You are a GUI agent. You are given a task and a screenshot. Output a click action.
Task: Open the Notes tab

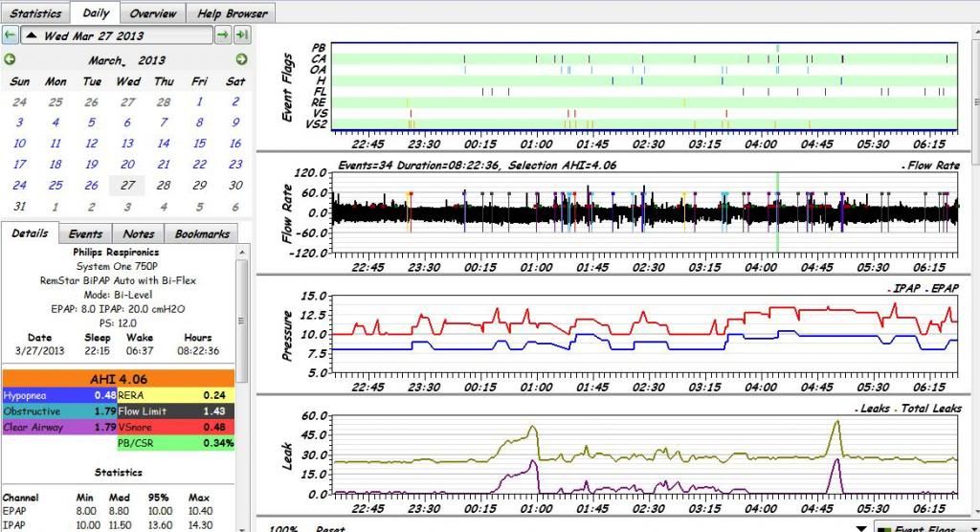click(x=138, y=233)
